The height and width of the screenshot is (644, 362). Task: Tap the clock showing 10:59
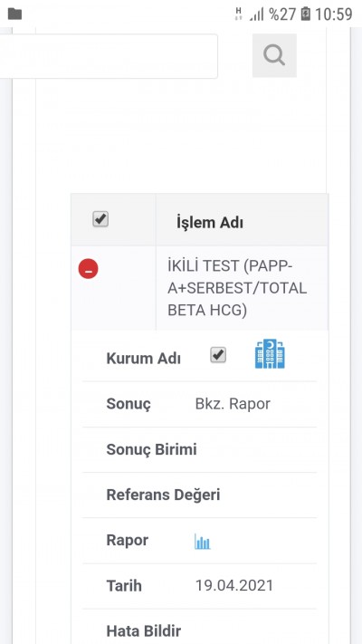(334, 14)
